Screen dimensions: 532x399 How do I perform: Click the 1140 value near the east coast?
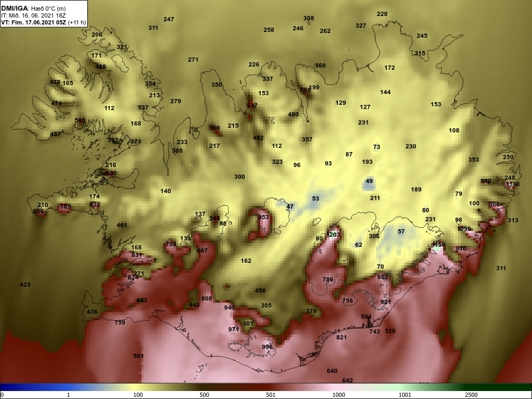(512, 185)
